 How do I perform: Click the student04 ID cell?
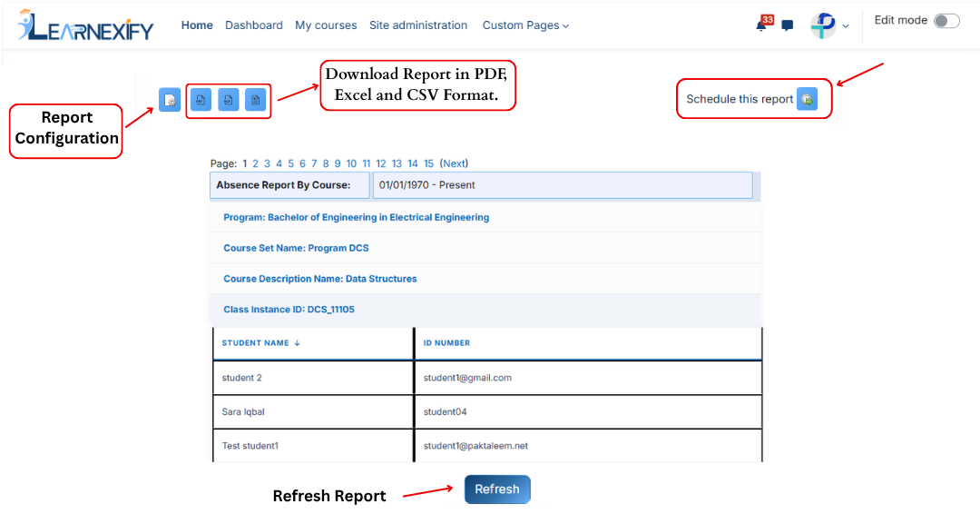coord(588,411)
